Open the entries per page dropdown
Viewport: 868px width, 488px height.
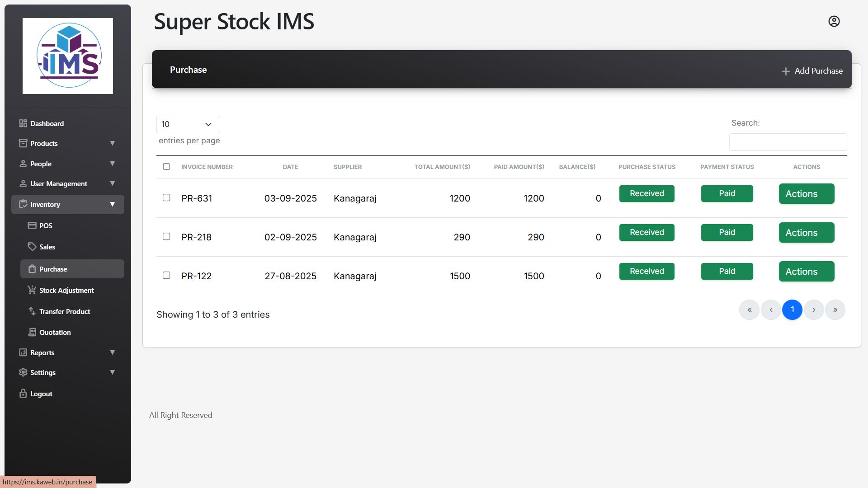(x=188, y=124)
